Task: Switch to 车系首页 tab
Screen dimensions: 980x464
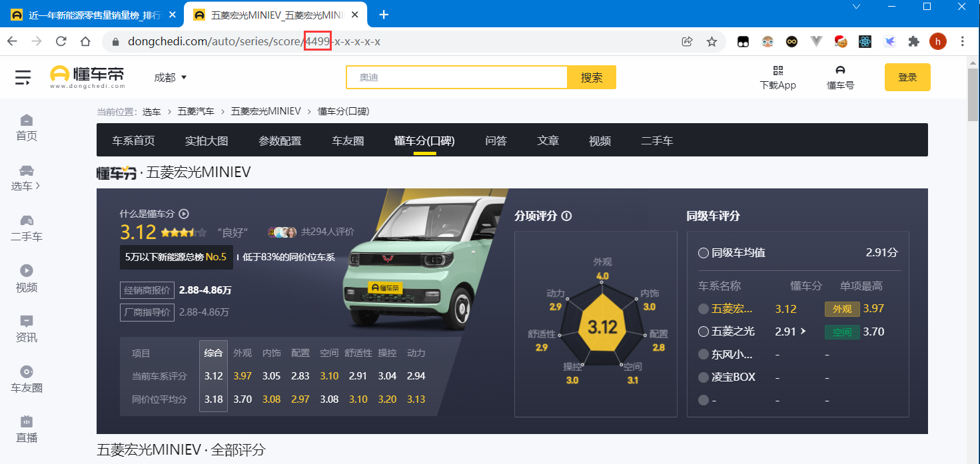Action: [133, 140]
